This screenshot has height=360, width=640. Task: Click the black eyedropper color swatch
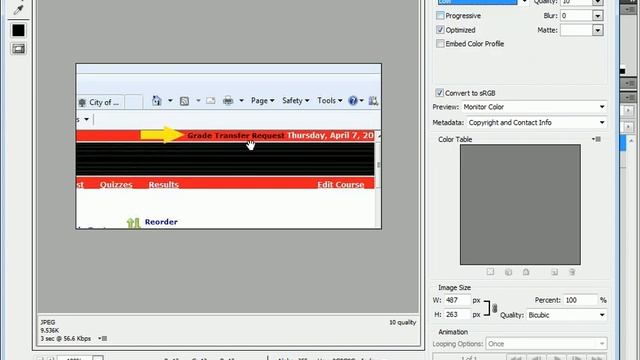[18, 30]
